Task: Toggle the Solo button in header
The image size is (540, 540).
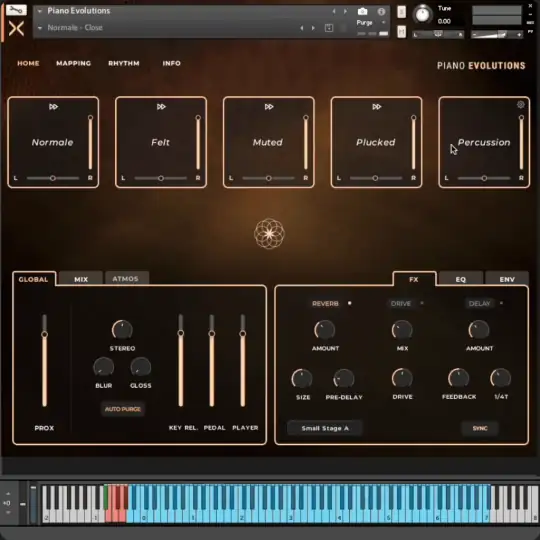Action: [x=401, y=12]
